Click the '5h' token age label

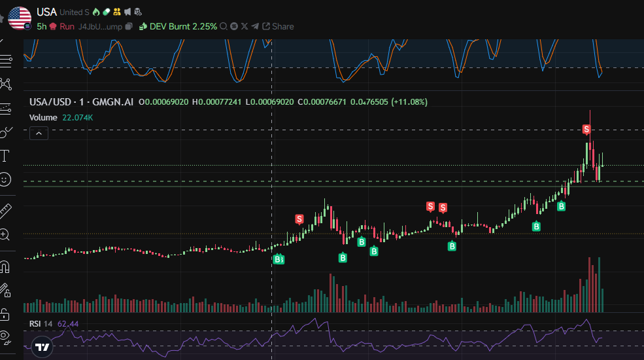click(x=41, y=26)
